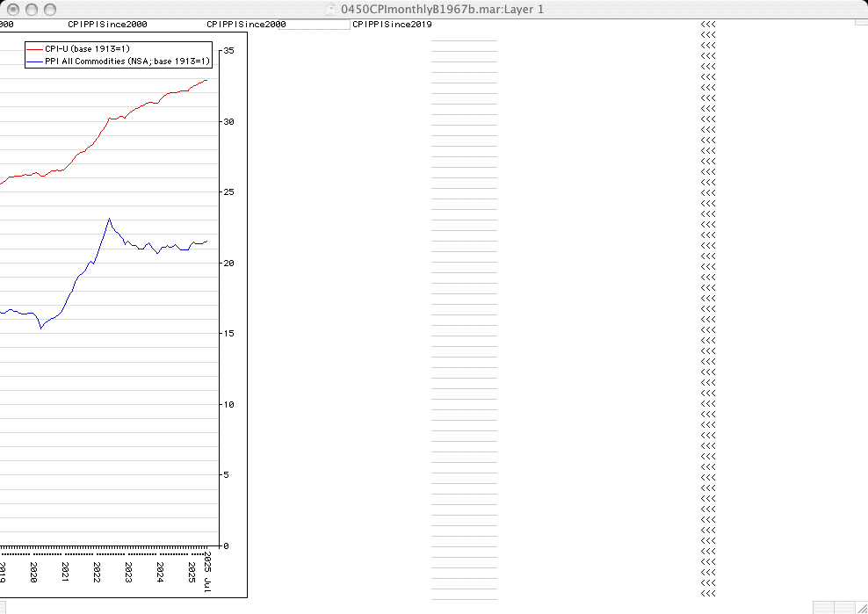This screenshot has width=868, height=614.
Task: Click the blue PPI line sample in legend
Action: 34,61
